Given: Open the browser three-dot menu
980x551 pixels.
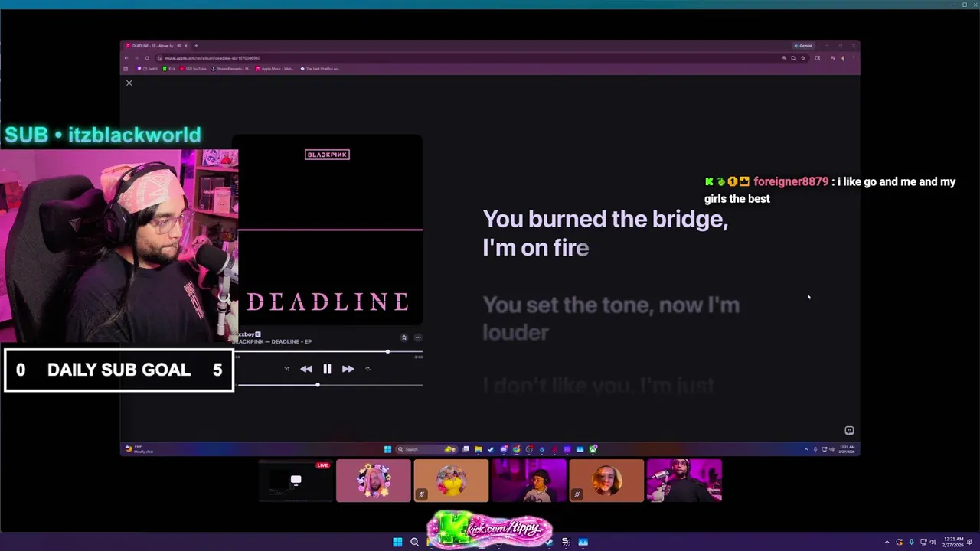Looking at the screenshot, I should coord(853,58).
